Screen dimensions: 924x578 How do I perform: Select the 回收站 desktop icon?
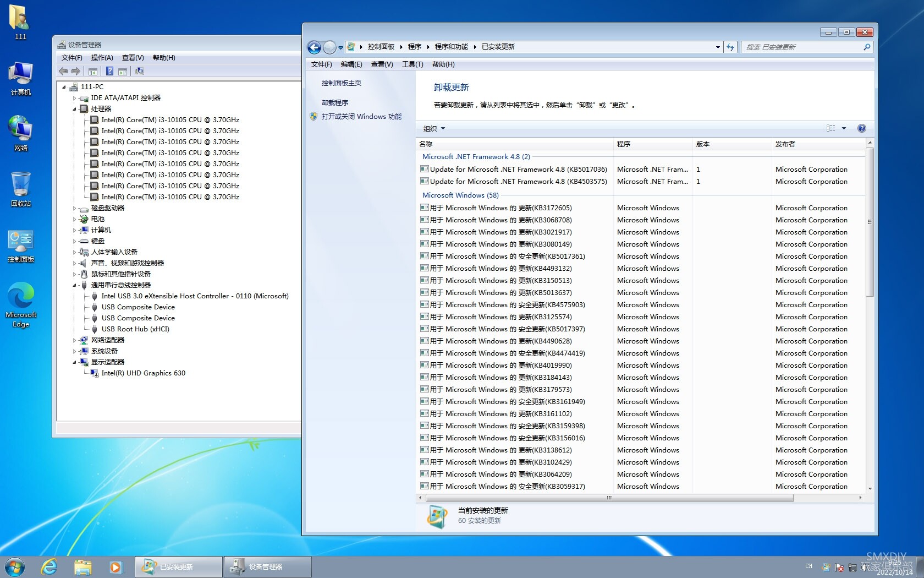(x=20, y=189)
